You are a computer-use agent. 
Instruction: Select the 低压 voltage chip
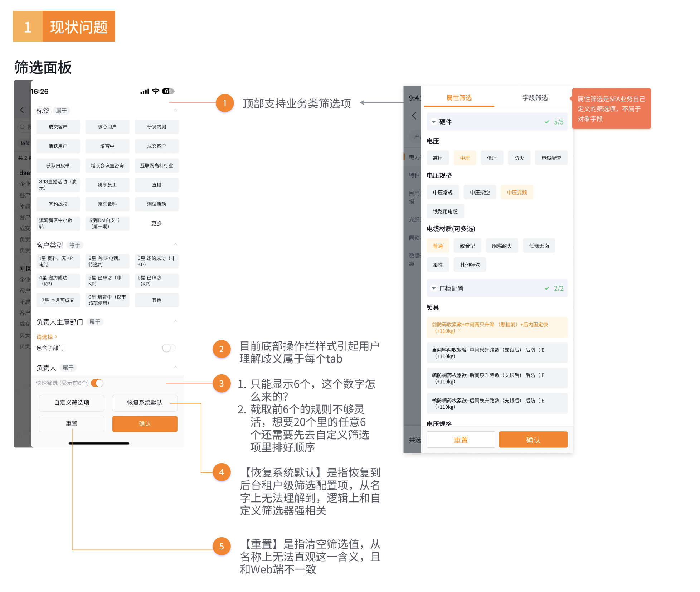(x=492, y=158)
